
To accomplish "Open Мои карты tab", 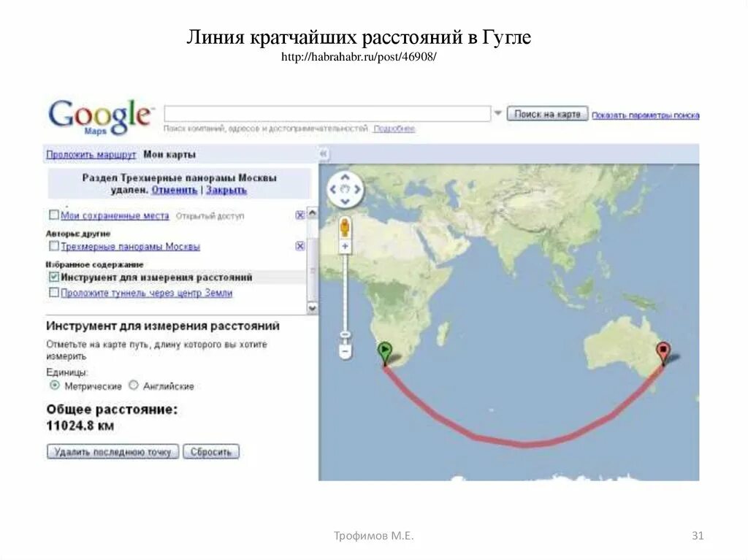I will pos(169,155).
